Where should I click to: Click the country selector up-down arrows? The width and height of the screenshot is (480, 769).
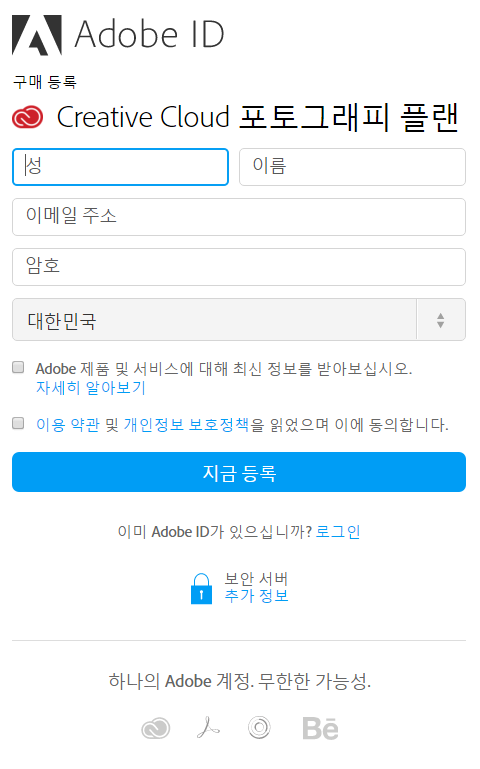click(440, 320)
